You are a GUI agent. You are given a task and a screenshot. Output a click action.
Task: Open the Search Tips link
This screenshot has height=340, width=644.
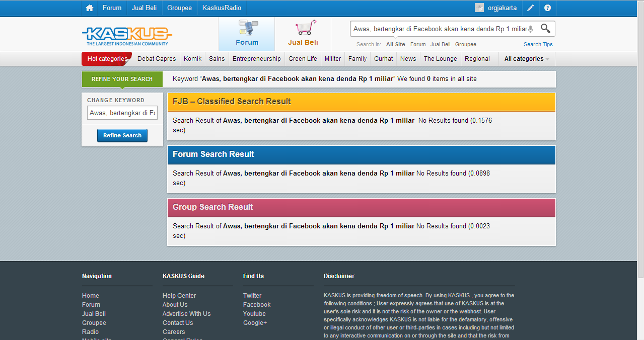(538, 44)
